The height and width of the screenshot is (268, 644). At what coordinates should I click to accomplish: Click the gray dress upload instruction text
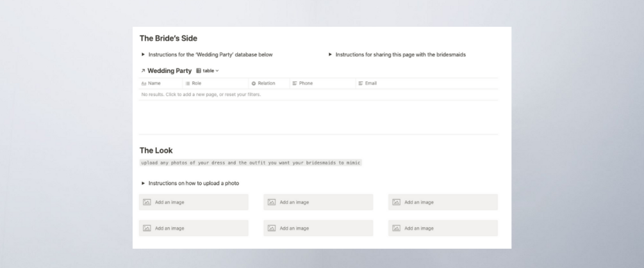pyautogui.click(x=251, y=163)
